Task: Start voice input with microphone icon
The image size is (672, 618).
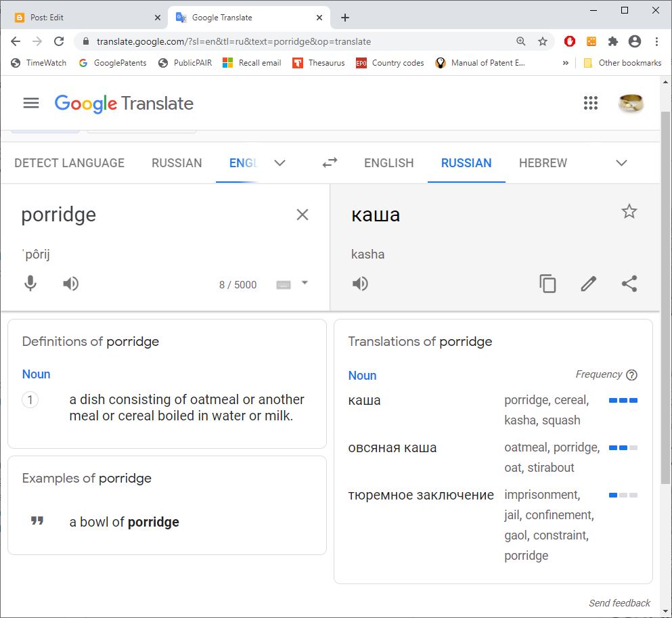Action: tap(30, 284)
